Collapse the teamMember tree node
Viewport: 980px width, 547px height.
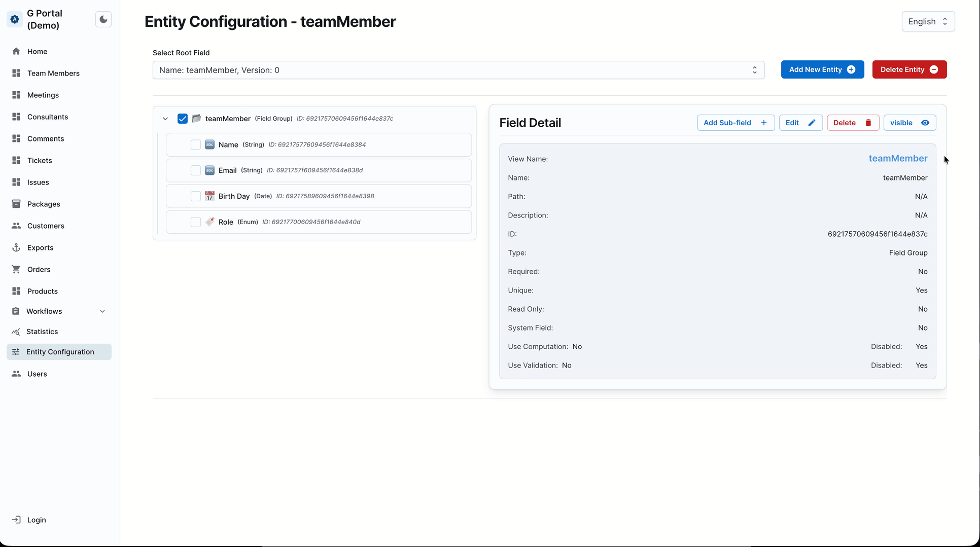[x=165, y=119]
